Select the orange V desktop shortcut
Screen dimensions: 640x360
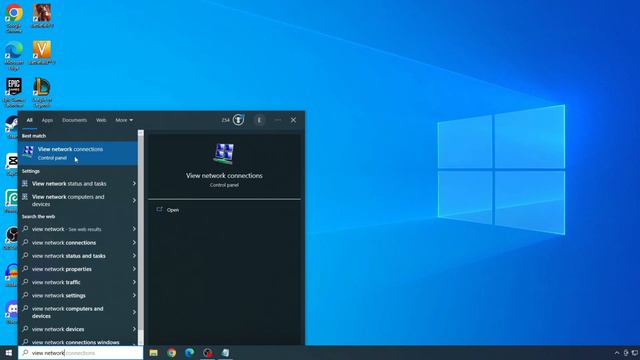pos(42,52)
